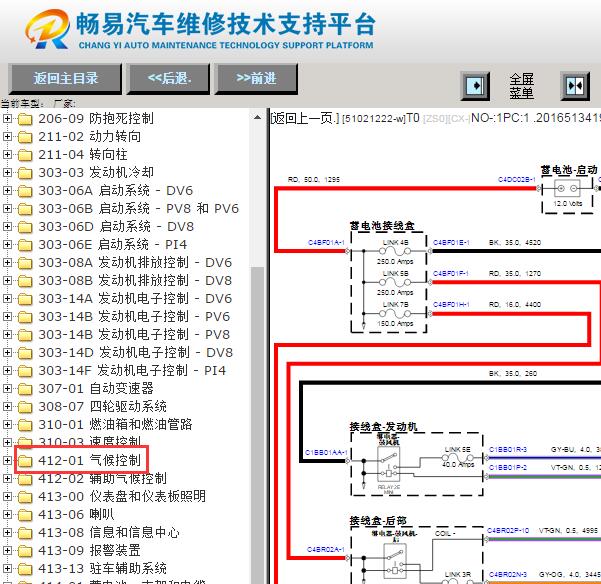Image resolution: width=601 pixels, height=584 pixels.
Task: Expand the 303-06B 启动系统 PV8 和 PV6 node
Action: tap(7, 209)
